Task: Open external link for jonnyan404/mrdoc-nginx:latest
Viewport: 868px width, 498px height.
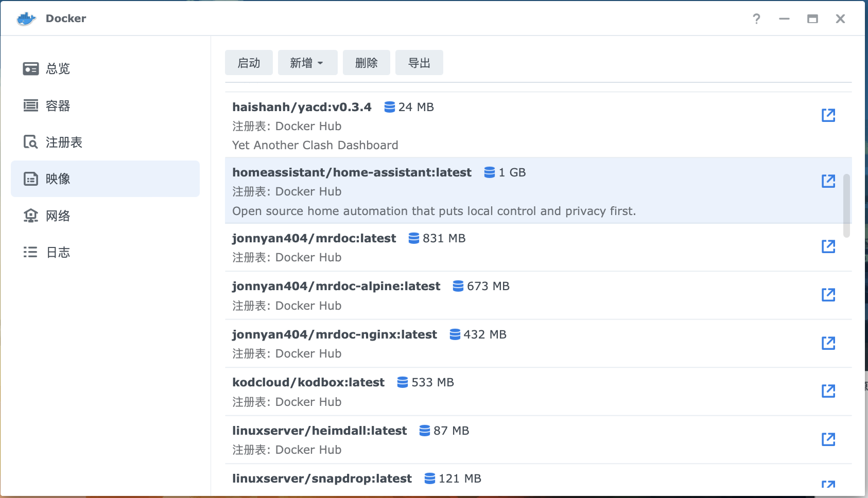Action: point(828,343)
